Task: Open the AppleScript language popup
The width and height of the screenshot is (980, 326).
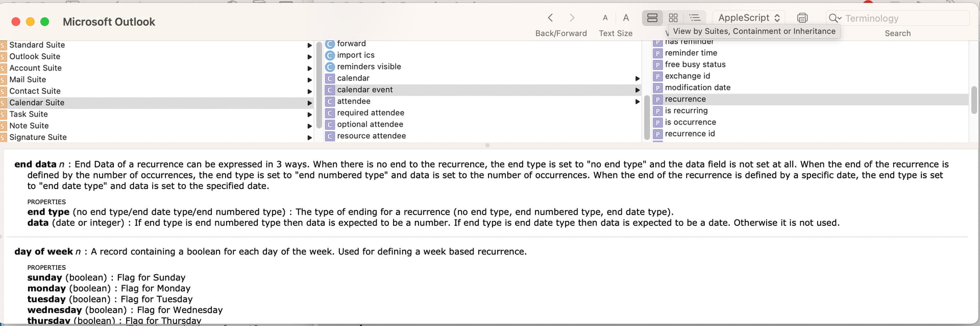Action: tap(748, 18)
